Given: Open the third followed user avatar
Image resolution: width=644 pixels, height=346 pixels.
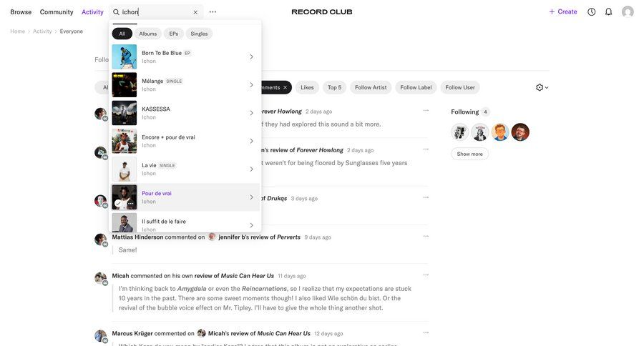Looking at the screenshot, I should pyautogui.click(x=500, y=132).
